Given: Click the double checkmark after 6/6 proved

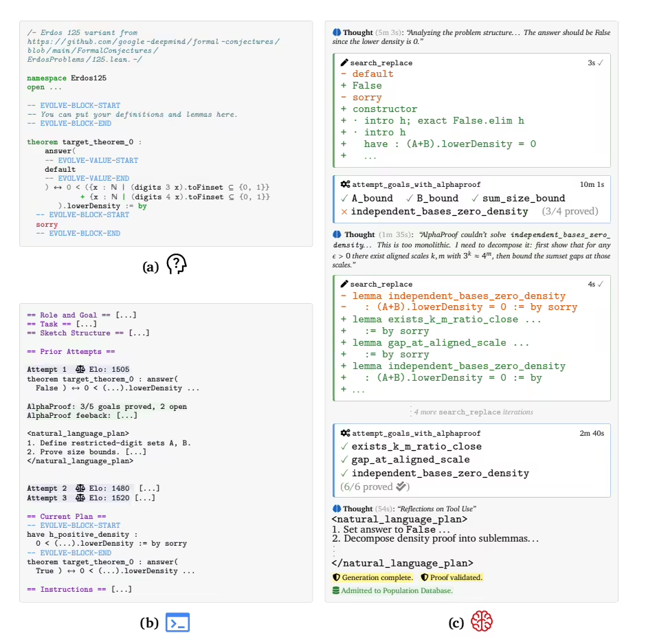Looking at the screenshot, I should point(401,487).
